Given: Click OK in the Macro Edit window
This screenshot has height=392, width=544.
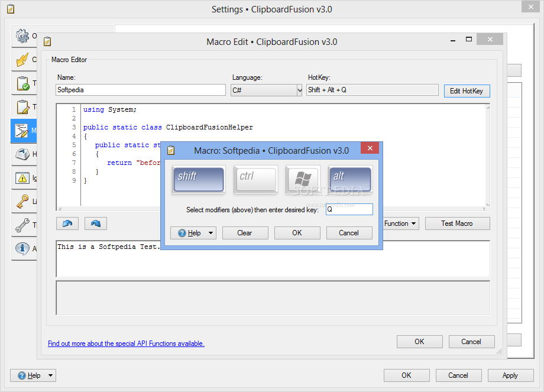Looking at the screenshot, I should pos(419,342).
